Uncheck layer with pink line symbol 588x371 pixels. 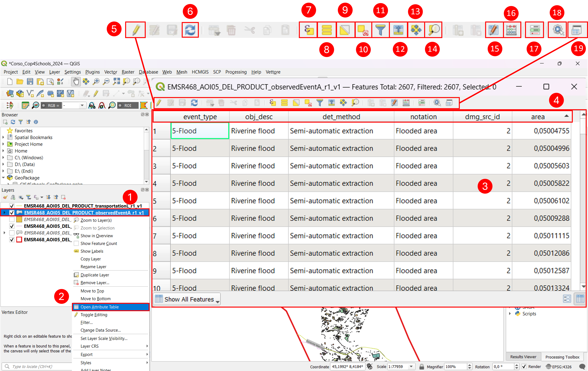click(11, 226)
